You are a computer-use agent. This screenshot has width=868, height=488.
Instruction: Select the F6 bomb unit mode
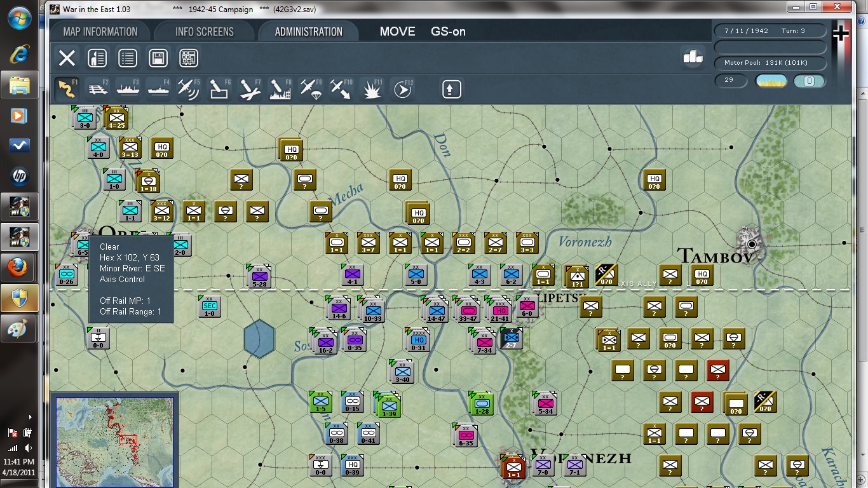click(220, 88)
